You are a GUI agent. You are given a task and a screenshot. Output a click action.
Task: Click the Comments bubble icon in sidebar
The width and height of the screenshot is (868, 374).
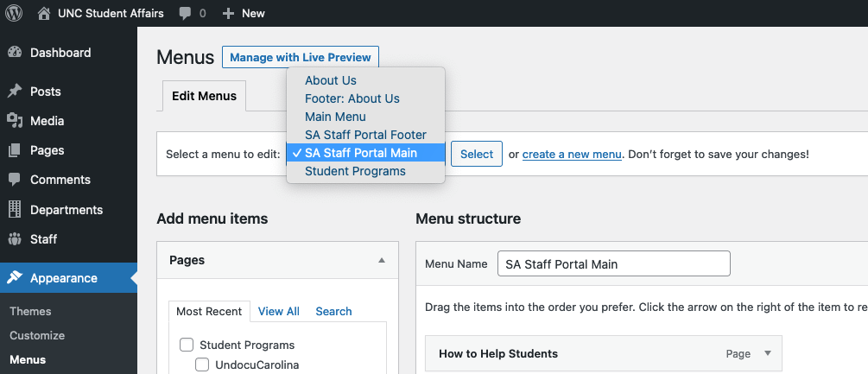pos(15,180)
